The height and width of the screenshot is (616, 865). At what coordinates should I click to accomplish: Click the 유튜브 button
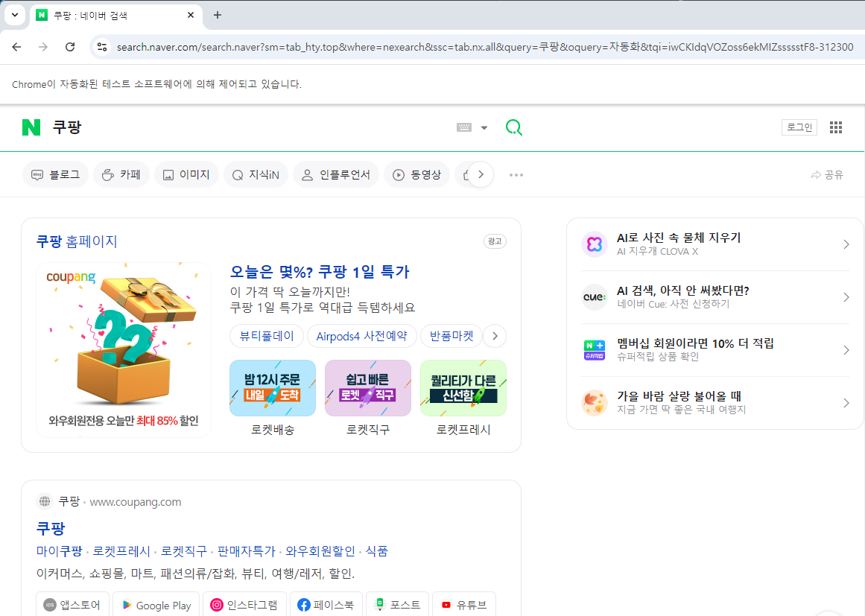[x=464, y=605]
